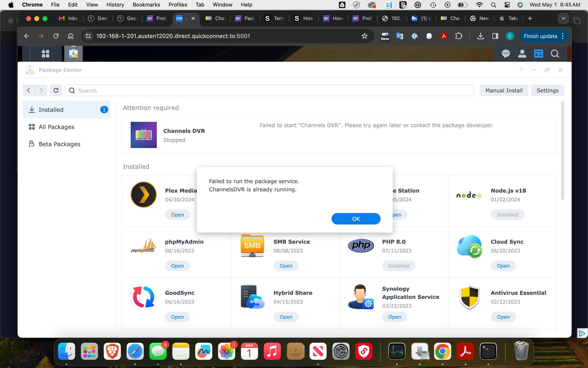The image size is (588, 368).
Task: Open the Chrome Finish update menu dots
Action: [563, 36]
